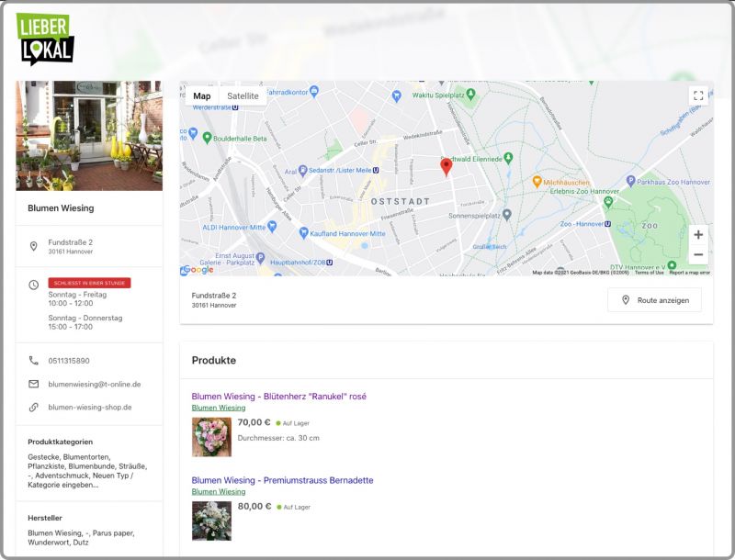Click Blumen Wiesing link under Premiumstrauss product

point(219,492)
